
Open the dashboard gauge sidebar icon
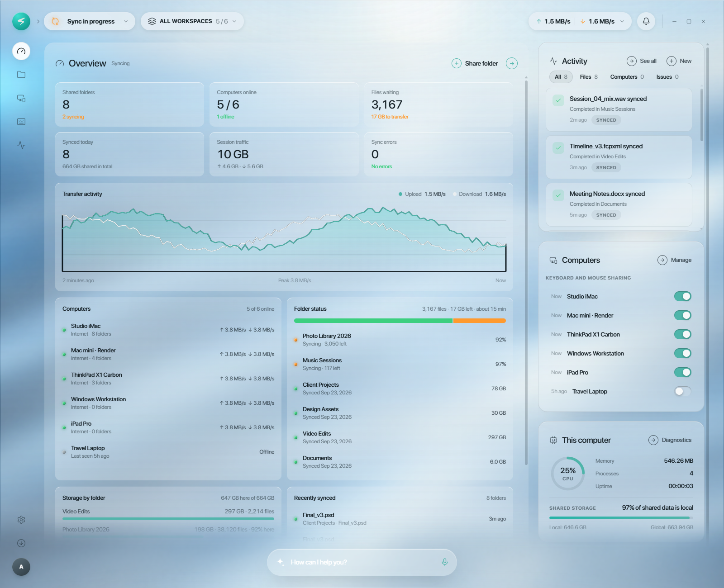click(x=21, y=51)
